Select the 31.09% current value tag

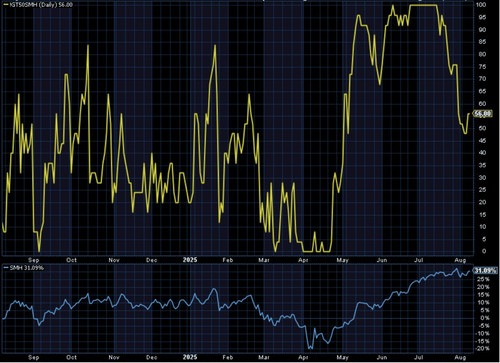coord(485,270)
